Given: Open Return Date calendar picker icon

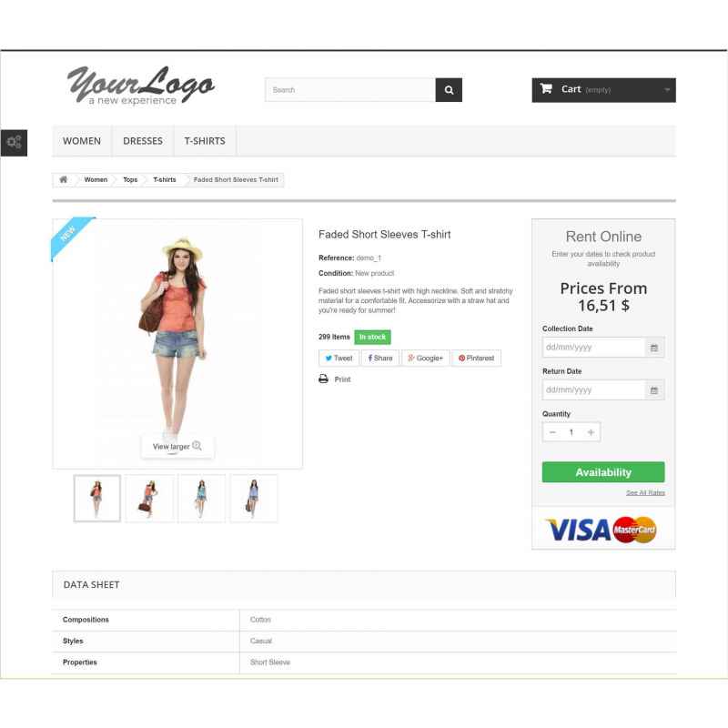Looking at the screenshot, I should coord(654,390).
